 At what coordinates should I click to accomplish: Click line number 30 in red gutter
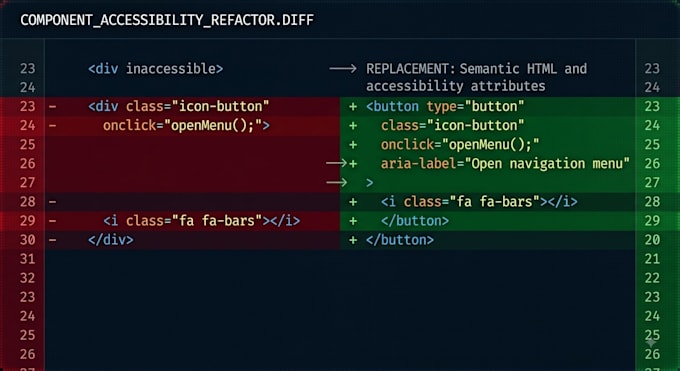click(x=28, y=240)
